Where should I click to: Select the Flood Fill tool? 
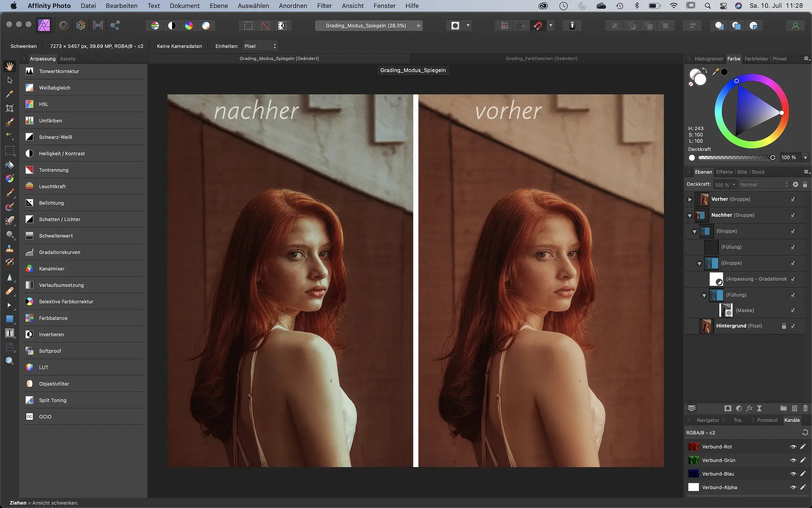[x=10, y=165]
